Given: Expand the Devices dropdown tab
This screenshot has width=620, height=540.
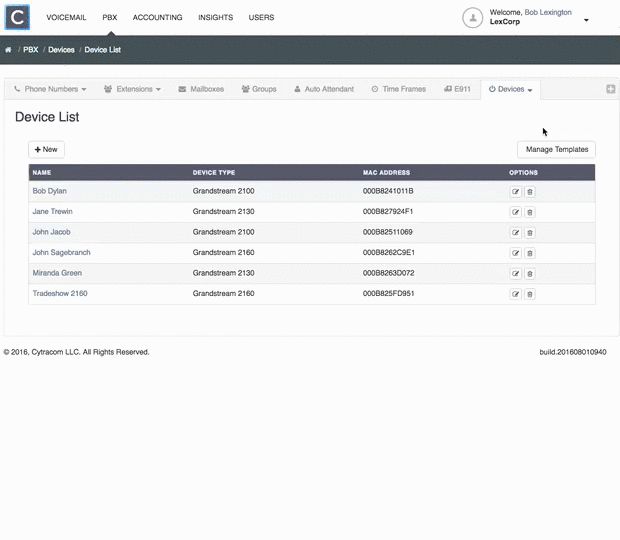Looking at the screenshot, I should (510, 89).
